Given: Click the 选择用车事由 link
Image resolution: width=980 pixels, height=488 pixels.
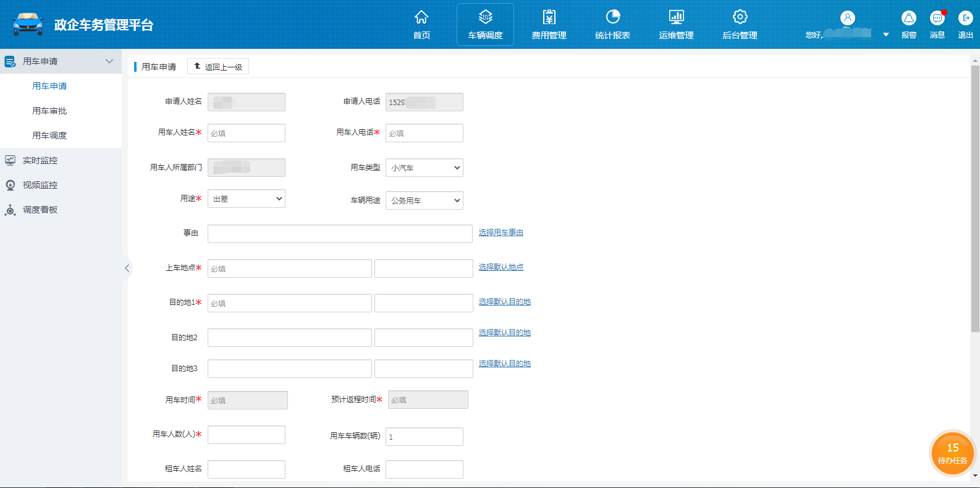Looking at the screenshot, I should 501,233.
